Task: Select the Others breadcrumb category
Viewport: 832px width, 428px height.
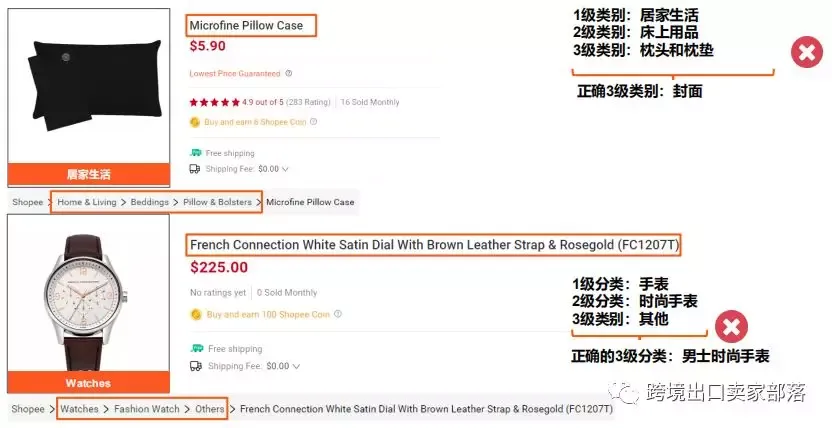Action: click(x=210, y=409)
